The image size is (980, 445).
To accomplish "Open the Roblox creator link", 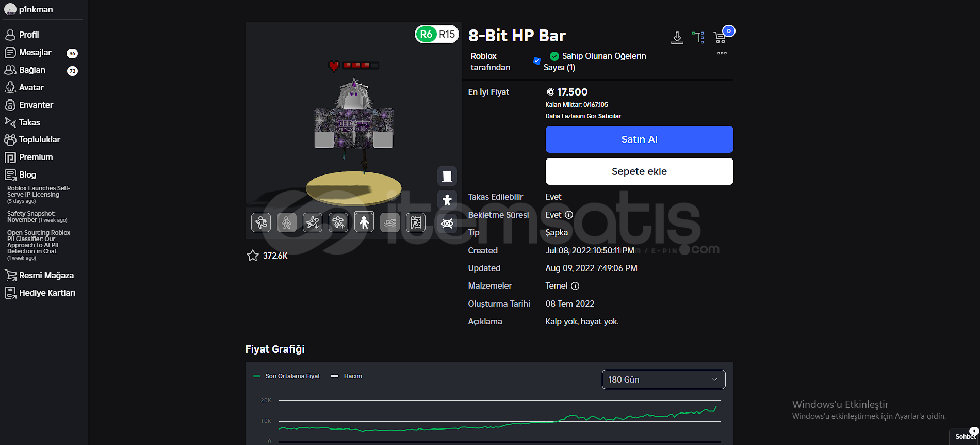I will 483,56.
